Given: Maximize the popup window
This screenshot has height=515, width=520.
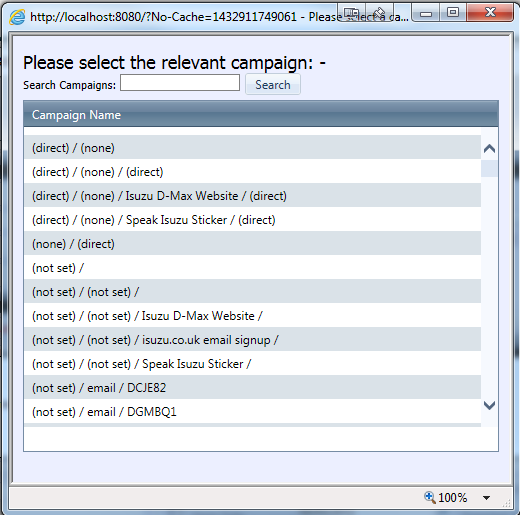Looking at the screenshot, I should tap(453, 13).
